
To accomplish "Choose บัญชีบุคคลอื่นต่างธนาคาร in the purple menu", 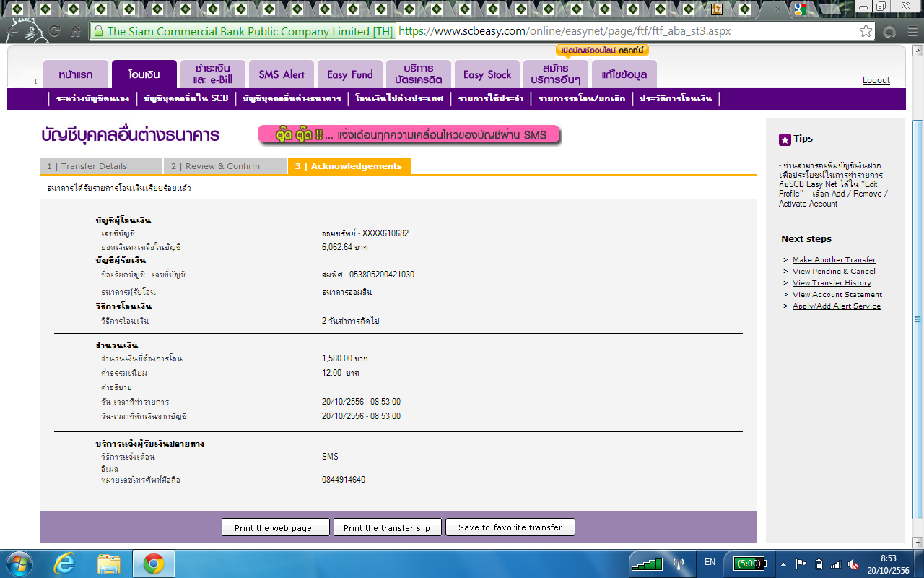I will point(292,98).
